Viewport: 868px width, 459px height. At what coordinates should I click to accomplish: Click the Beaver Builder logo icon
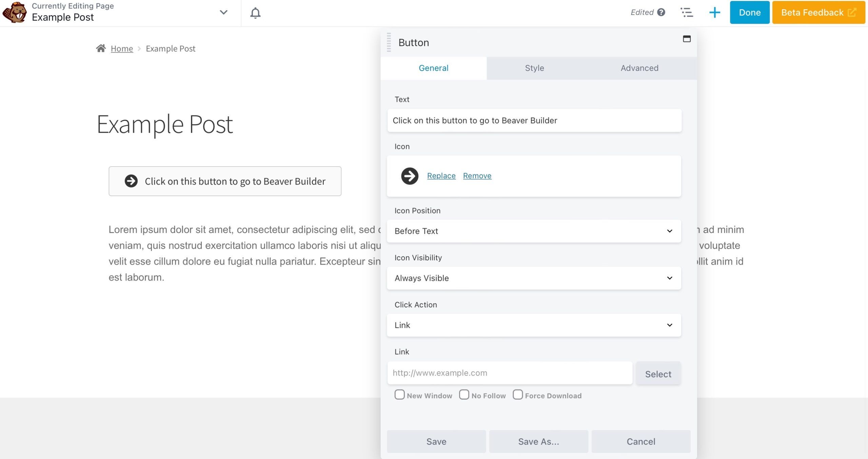(x=14, y=12)
